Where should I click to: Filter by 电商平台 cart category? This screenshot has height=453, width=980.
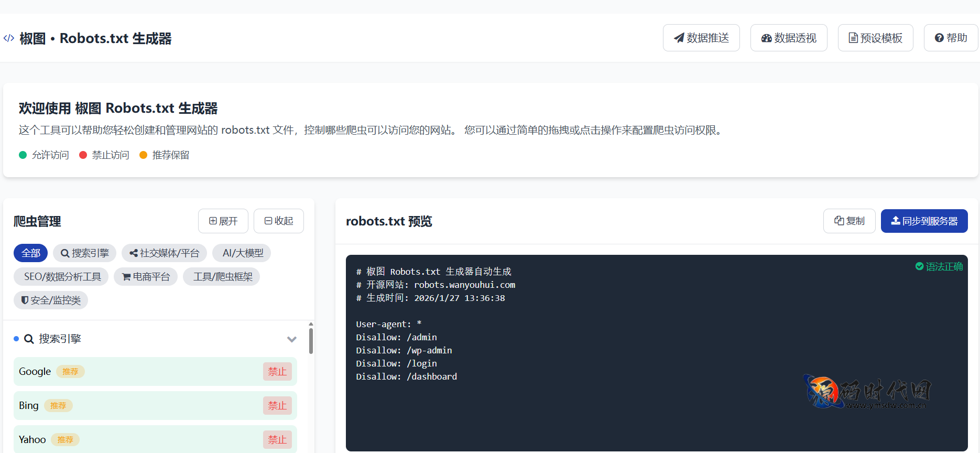[x=146, y=277]
